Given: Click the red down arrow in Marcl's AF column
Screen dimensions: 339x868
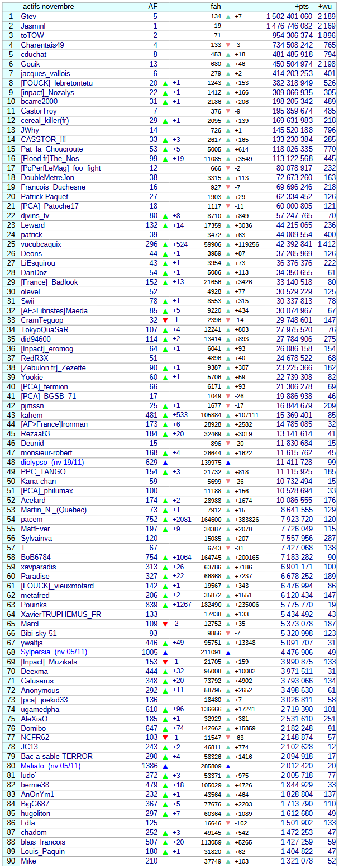Looking at the screenshot, I should click(165, 624).
